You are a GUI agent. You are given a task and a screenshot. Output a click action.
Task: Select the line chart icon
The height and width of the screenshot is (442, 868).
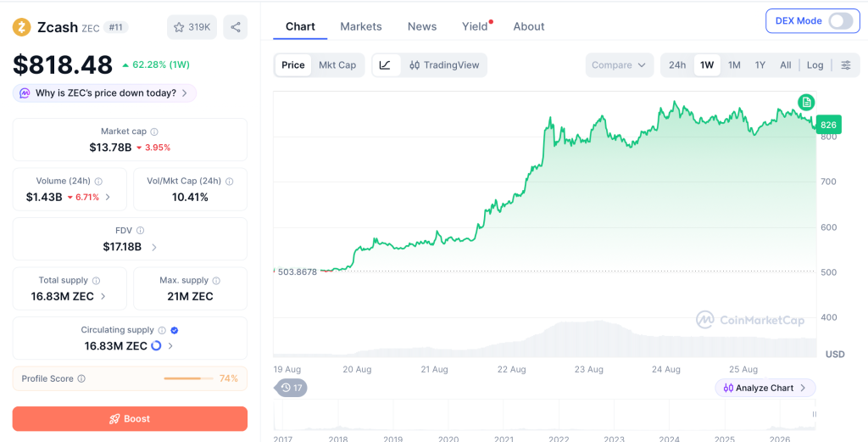point(386,64)
